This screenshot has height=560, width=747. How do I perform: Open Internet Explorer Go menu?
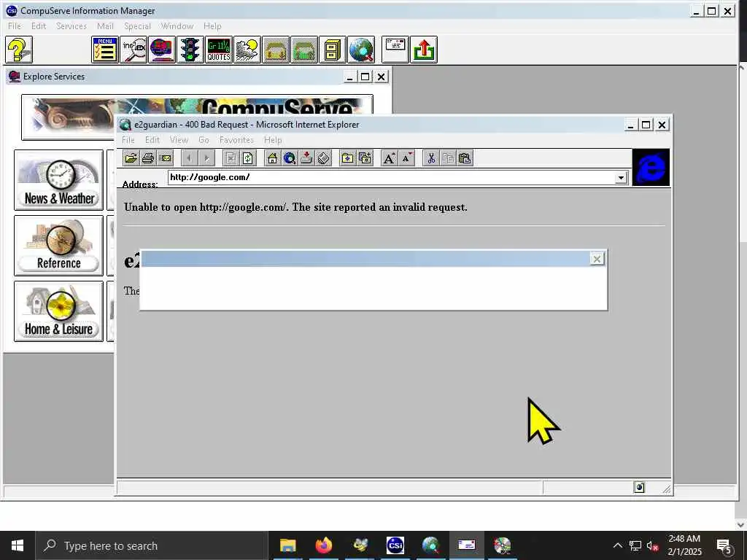[204, 140]
